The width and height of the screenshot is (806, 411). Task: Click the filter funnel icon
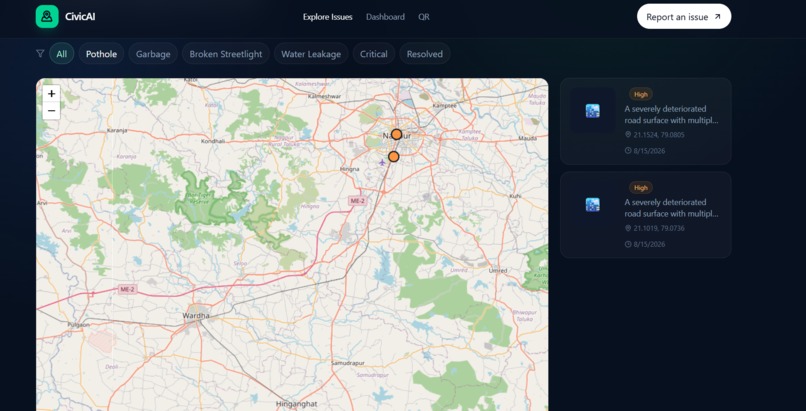point(40,53)
